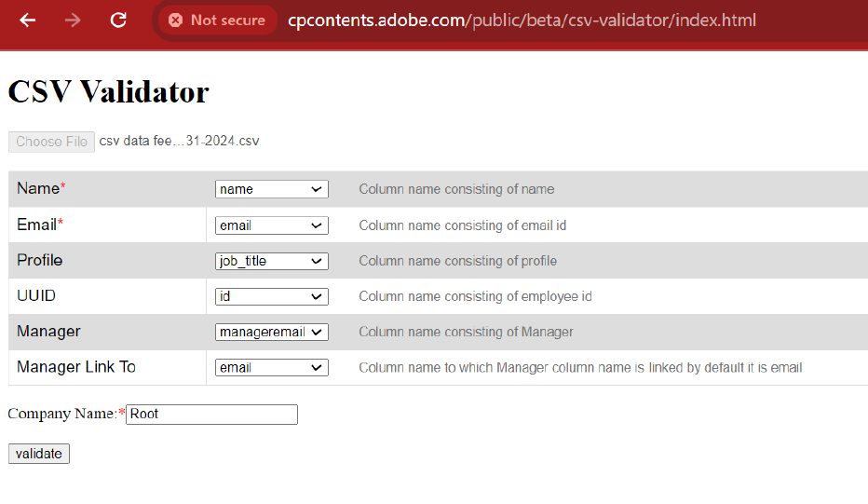Click the description mentioning linked by default
This screenshot has width=868, height=504.
point(581,368)
